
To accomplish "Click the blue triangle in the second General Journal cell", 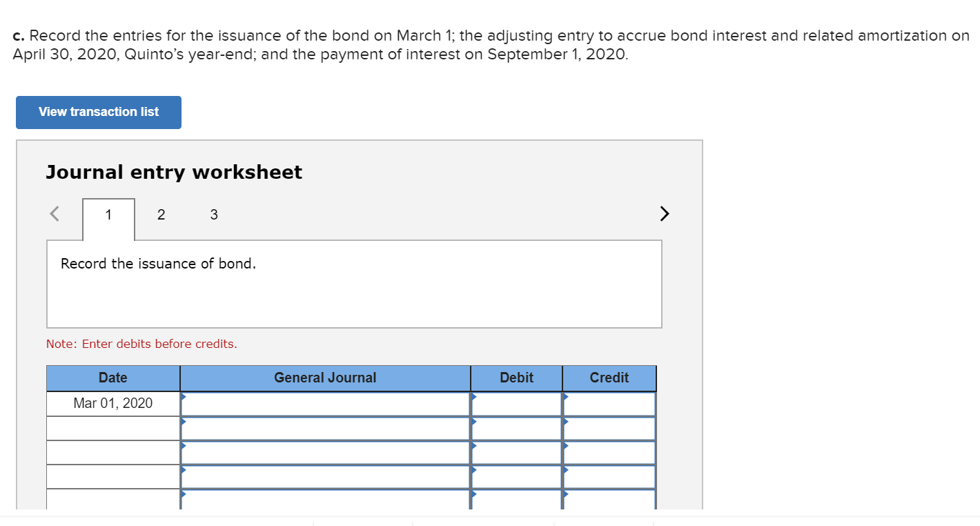I will (184, 422).
